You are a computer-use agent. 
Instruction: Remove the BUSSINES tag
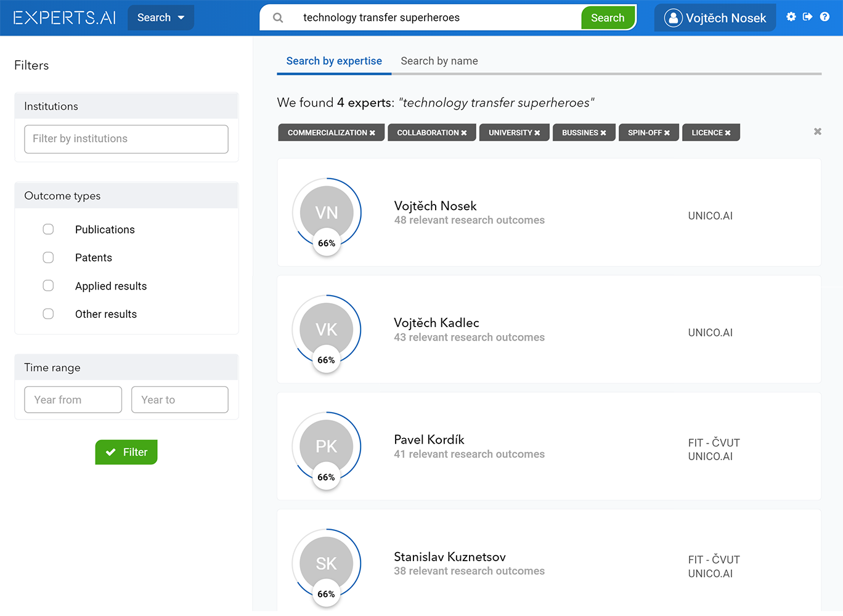coord(603,133)
